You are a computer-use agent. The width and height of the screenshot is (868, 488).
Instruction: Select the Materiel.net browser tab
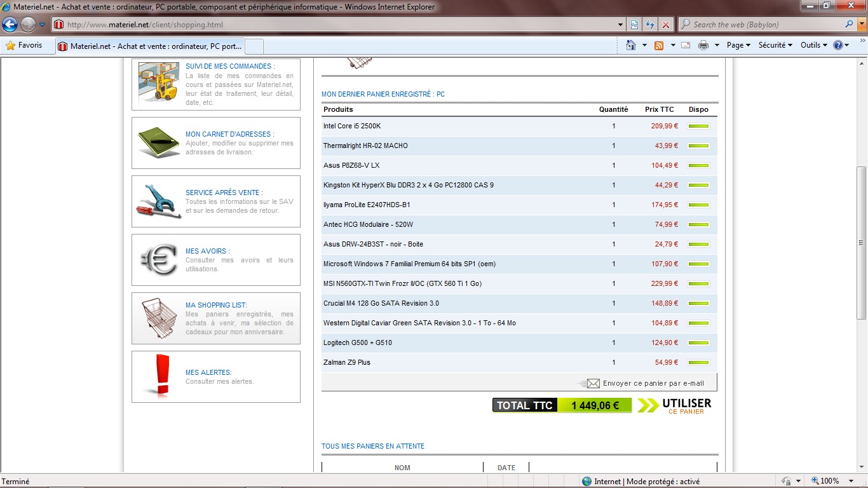[x=150, y=46]
